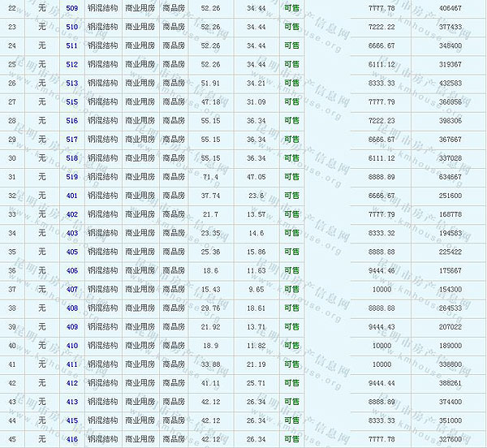
Task: Click 可售 status for room 407
Action: [291, 290]
